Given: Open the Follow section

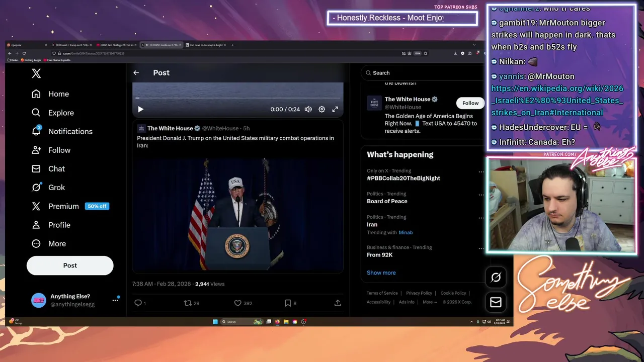Looking at the screenshot, I should 51,150.
